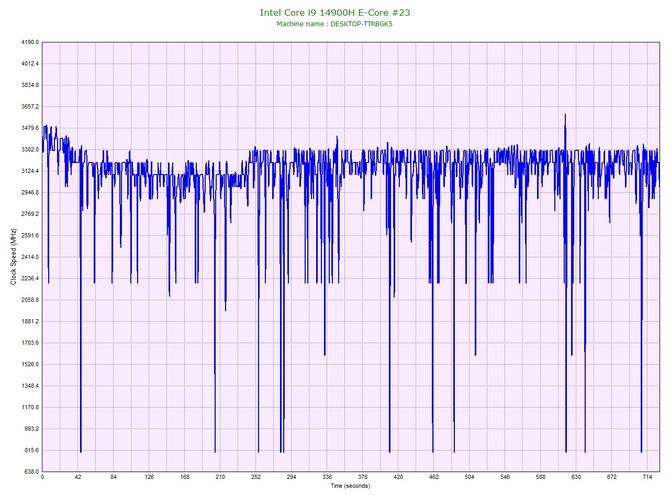
Task: Click the 420 tick on time axis
Action: pyautogui.click(x=398, y=477)
